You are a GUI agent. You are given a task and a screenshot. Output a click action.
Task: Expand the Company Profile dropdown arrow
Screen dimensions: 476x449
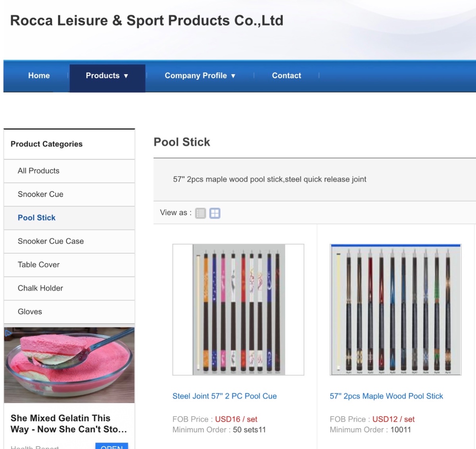click(x=233, y=76)
